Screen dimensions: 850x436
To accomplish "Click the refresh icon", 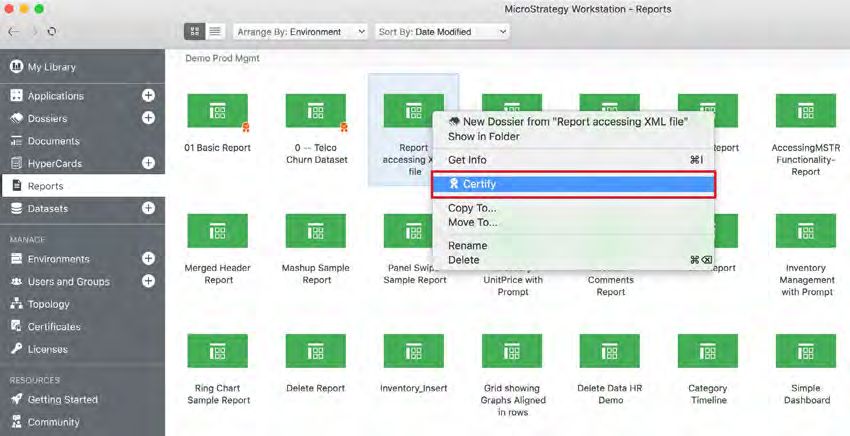I will pos(52,31).
